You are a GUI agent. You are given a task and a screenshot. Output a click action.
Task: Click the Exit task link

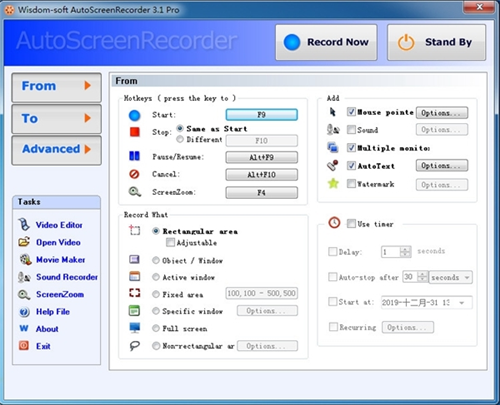pyautogui.click(x=43, y=346)
